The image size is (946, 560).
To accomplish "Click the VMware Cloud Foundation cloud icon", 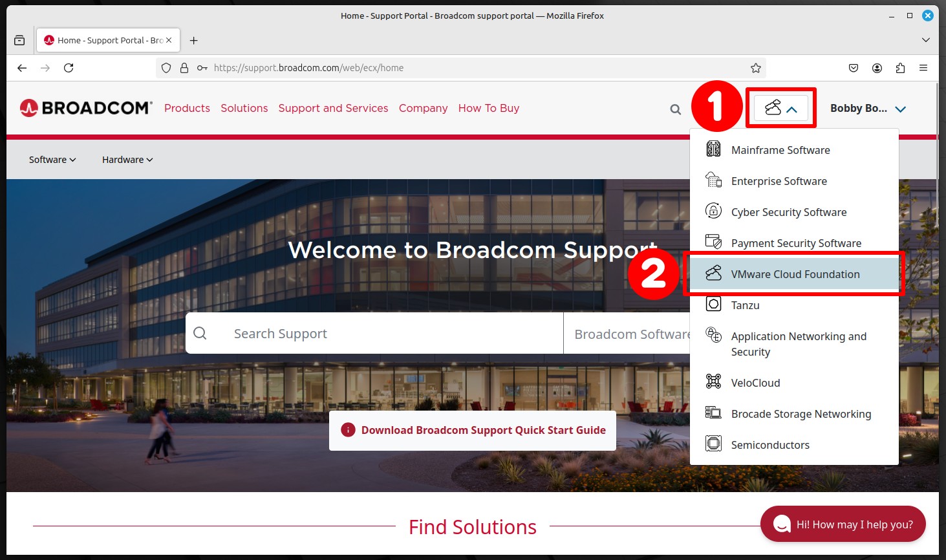I will click(x=713, y=274).
